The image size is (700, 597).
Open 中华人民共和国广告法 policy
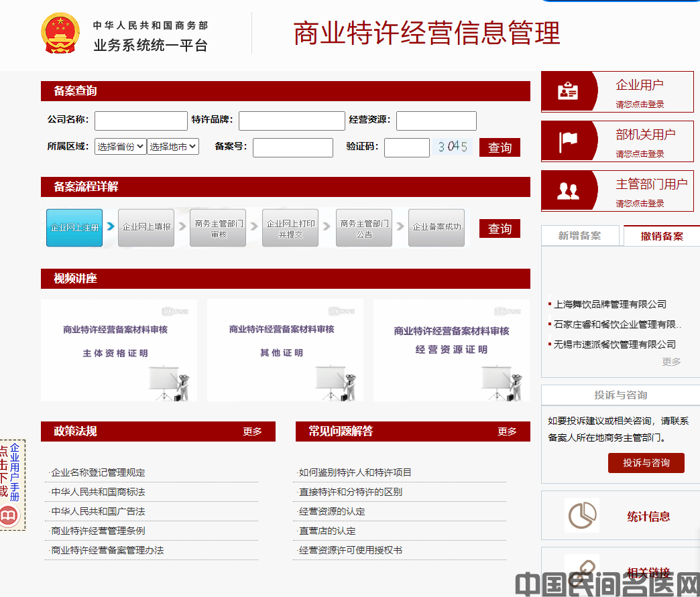pos(98,511)
